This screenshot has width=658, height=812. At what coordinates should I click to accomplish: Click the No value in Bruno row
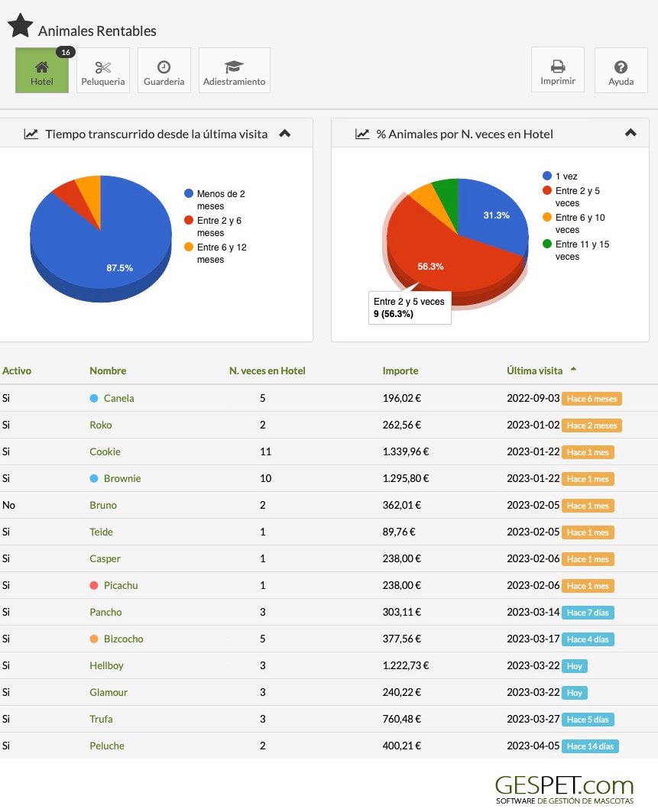pyautogui.click(x=9, y=506)
